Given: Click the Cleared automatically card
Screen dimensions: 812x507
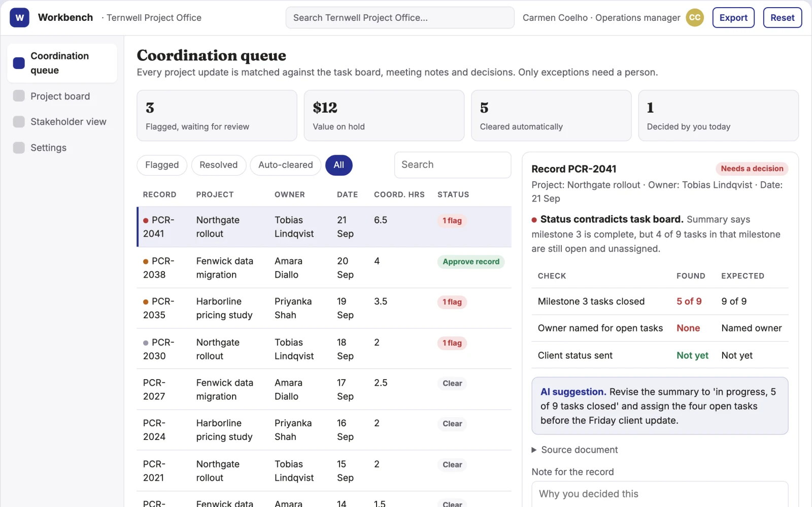Looking at the screenshot, I should click(551, 116).
